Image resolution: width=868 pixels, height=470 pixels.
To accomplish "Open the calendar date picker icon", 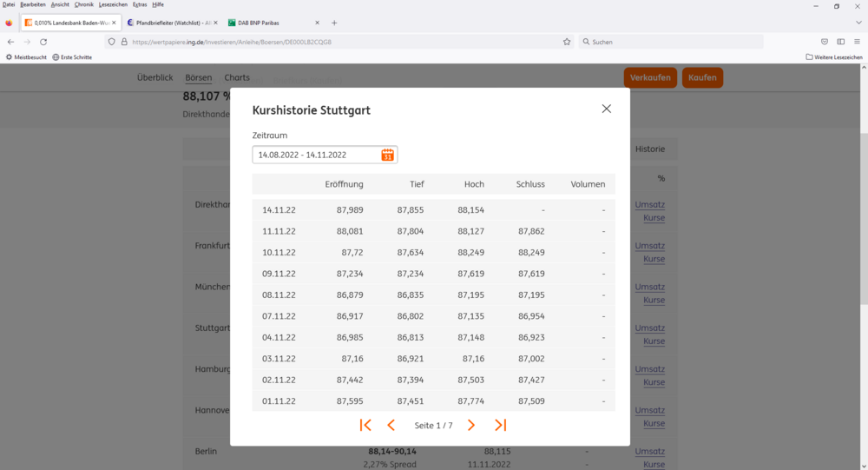I will 387,155.
